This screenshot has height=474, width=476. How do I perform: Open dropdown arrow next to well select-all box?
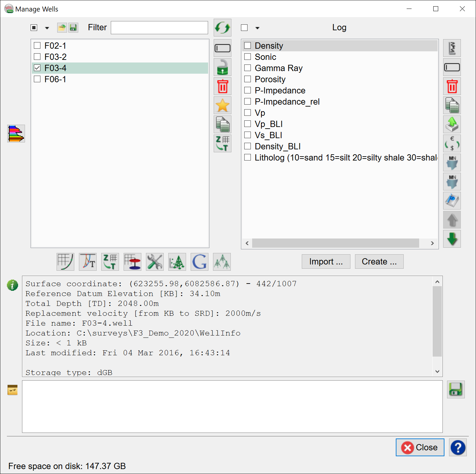click(47, 28)
